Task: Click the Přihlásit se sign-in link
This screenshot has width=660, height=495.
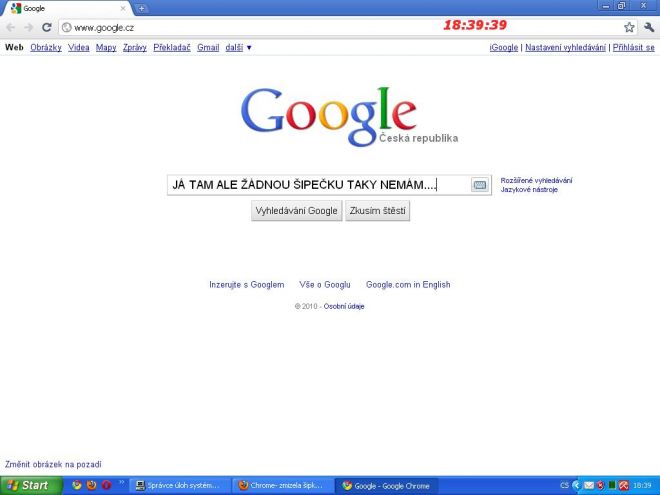Action: point(633,48)
